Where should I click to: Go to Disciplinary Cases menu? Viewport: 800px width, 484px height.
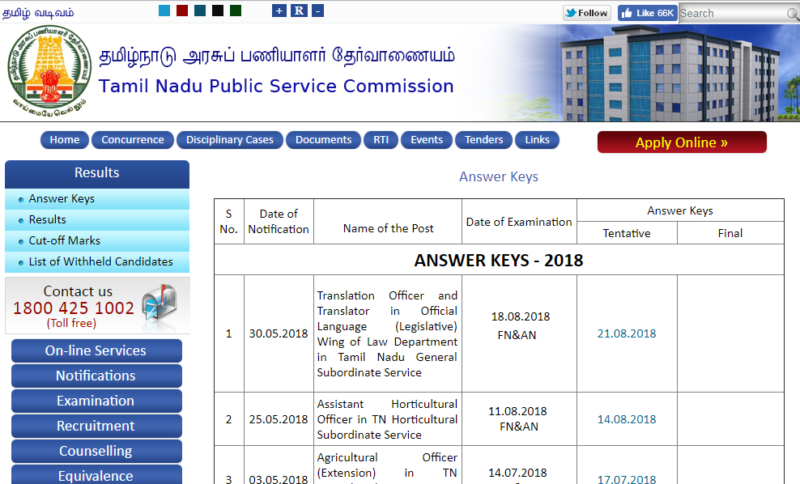[x=229, y=140]
